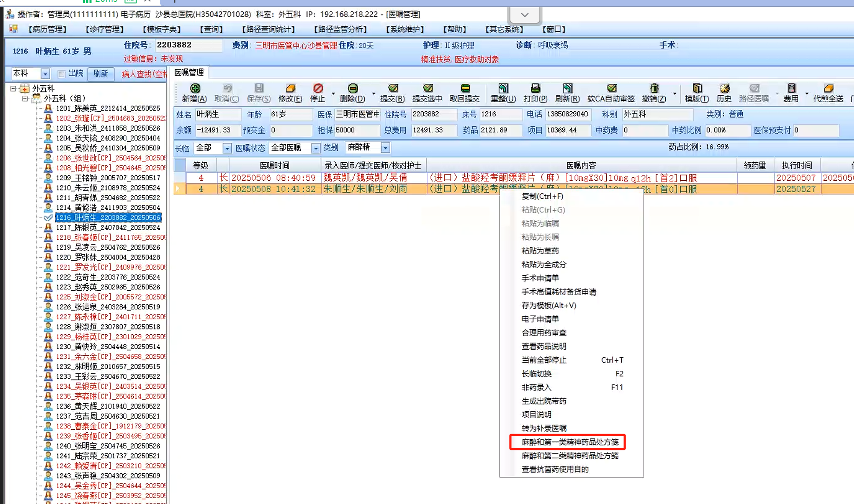
Task: Click the 保存(S) save icon
Action: pyautogui.click(x=259, y=89)
